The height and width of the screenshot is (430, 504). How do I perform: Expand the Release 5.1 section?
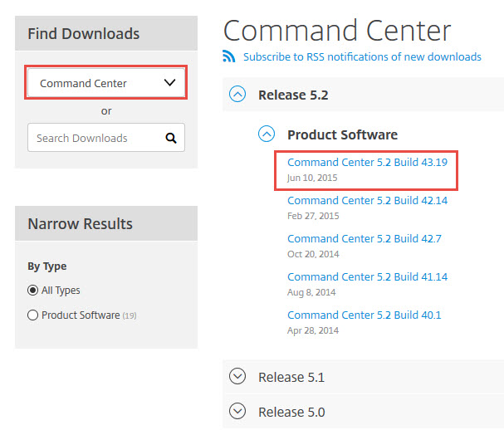(x=237, y=376)
